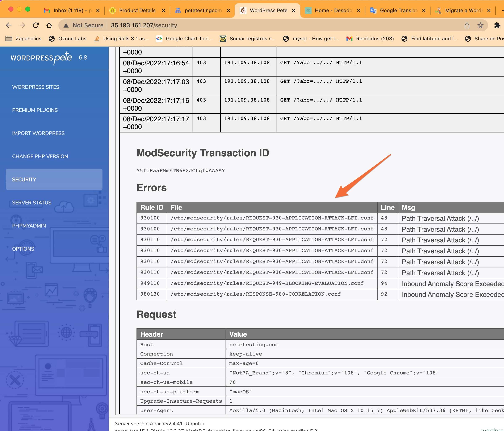Open phpMyAdmin from the sidebar
Screen dimensions: 504x431
click(29, 226)
